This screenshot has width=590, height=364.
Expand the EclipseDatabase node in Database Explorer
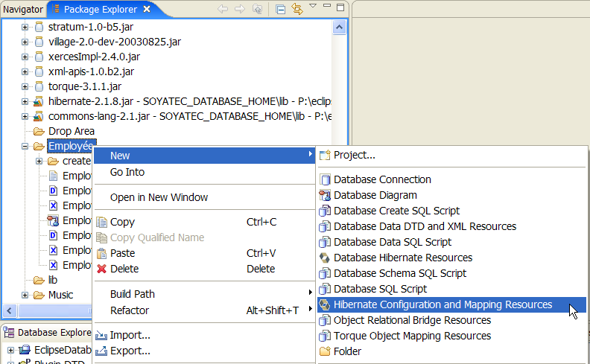[x=10, y=350]
